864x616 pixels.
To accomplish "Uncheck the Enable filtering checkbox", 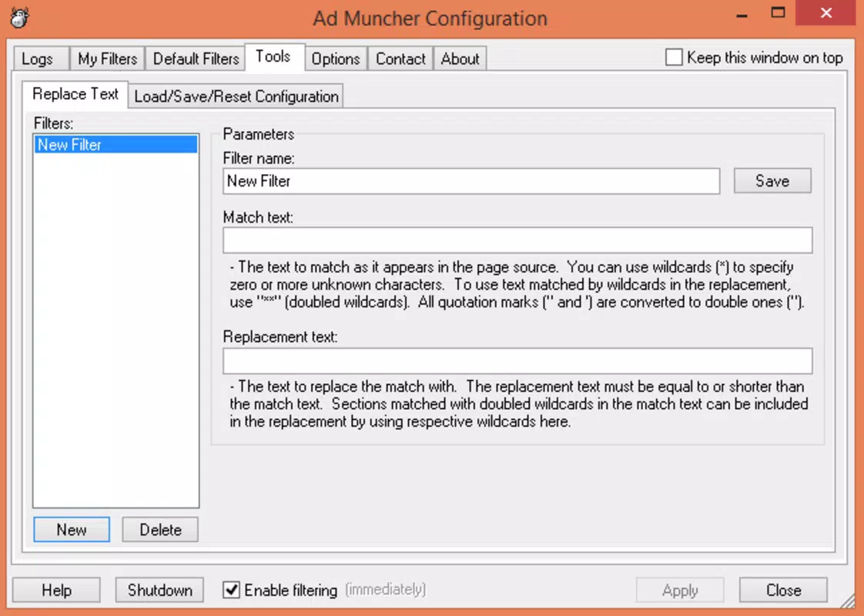I will (x=232, y=590).
